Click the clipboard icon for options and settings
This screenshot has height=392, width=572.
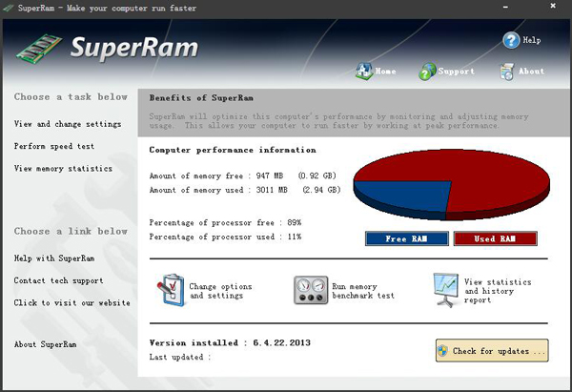click(x=171, y=290)
